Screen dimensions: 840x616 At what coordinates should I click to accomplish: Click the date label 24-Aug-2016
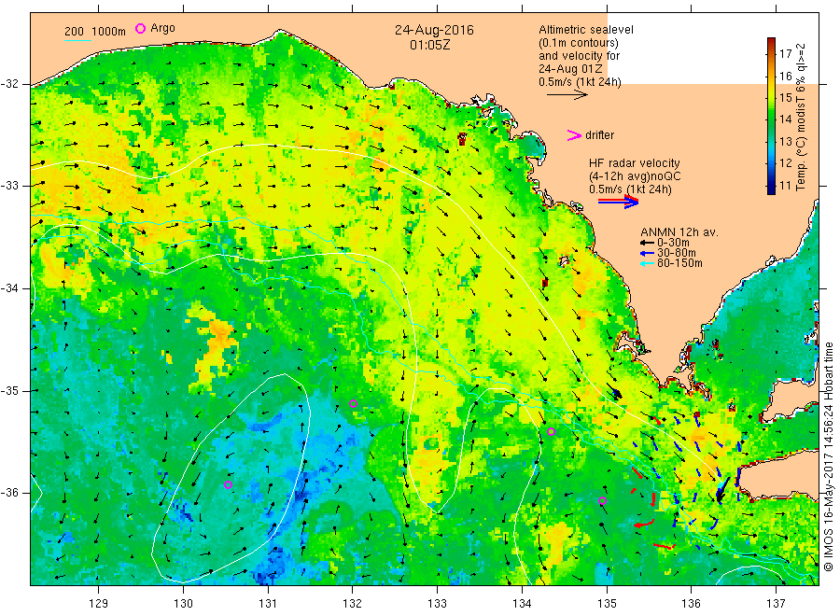pos(434,30)
